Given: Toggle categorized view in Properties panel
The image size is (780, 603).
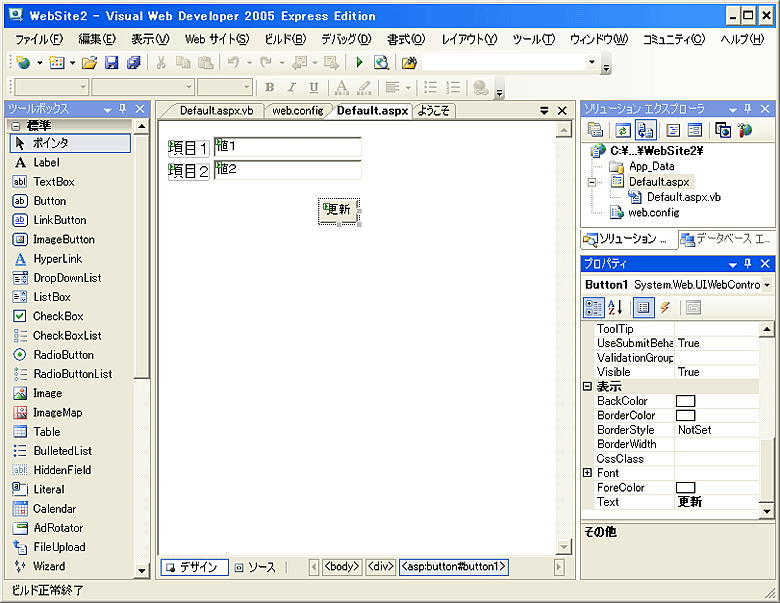Looking at the screenshot, I should [594, 307].
